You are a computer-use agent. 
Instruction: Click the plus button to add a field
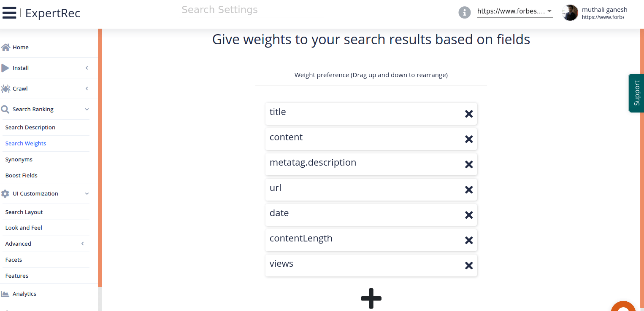click(x=371, y=298)
